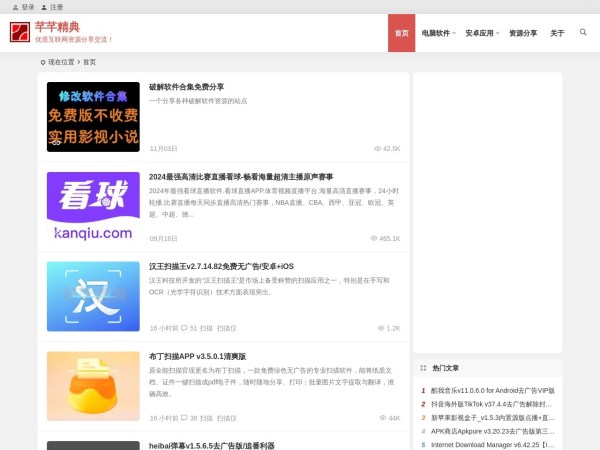Open Internet Download Manager hot article link
This screenshot has width=600, height=450.
(x=492, y=443)
